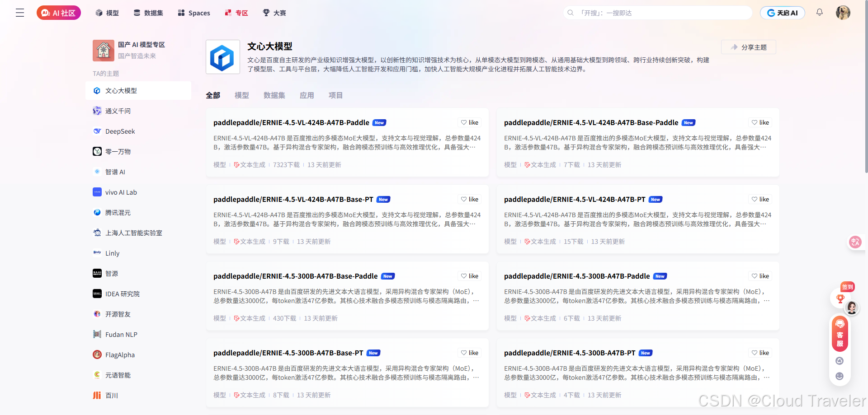868x415 pixels.
Task: Select 智源 icon in sidebar
Action: click(x=97, y=273)
